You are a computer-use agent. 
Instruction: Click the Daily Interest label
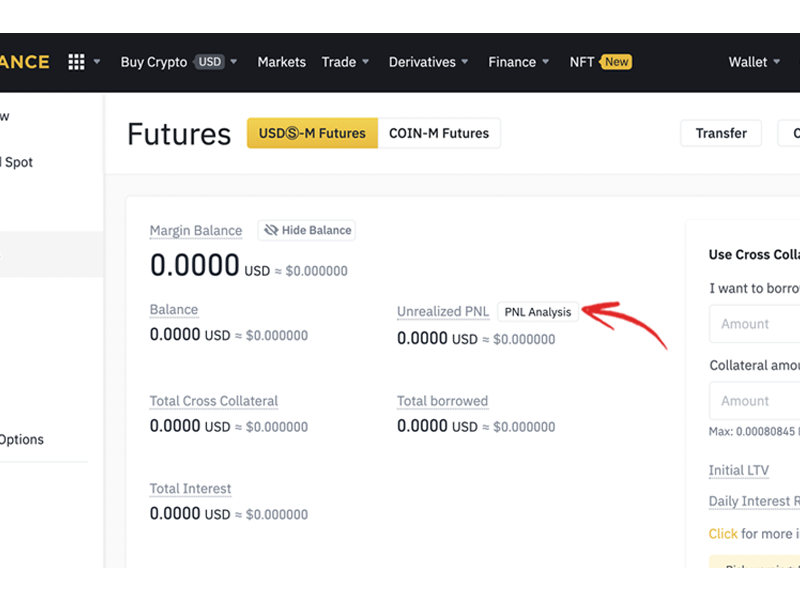754,501
